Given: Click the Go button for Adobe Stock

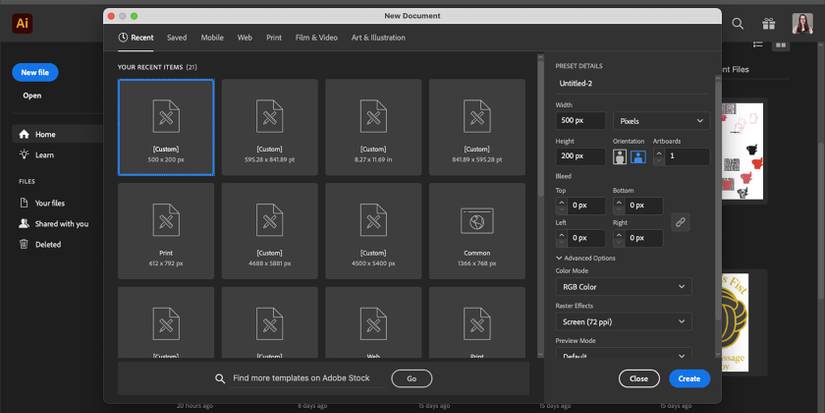Looking at the screenshot, I should 411,379.
